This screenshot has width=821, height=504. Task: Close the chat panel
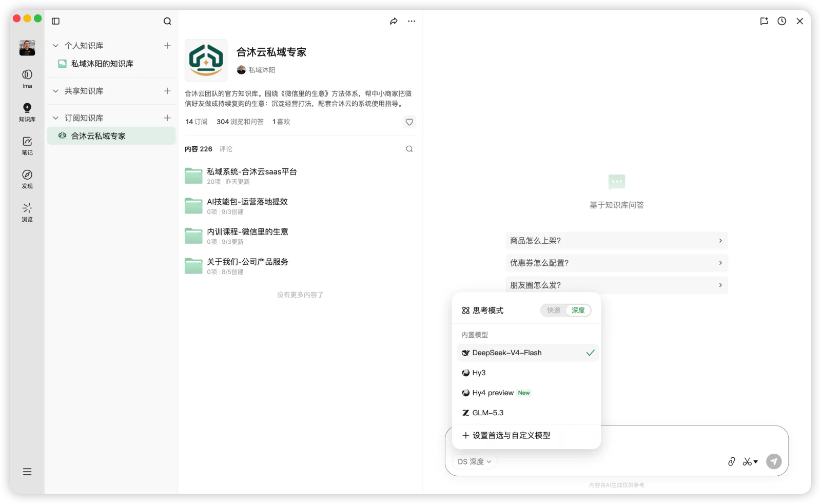pos(800,21)
